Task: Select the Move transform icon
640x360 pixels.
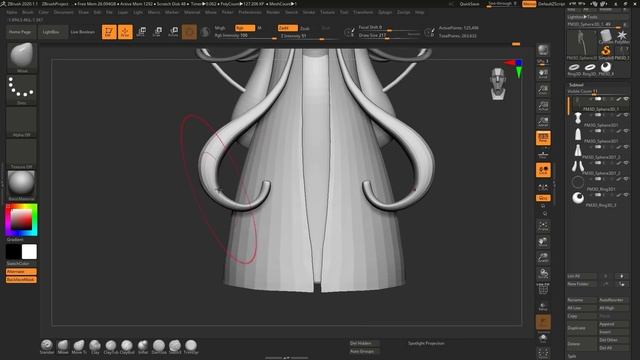Action: (141, 32)
